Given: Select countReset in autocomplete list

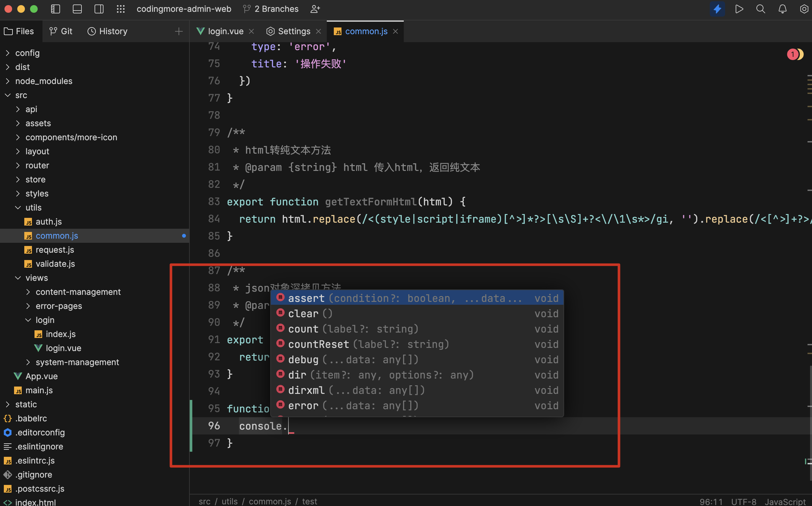Looking at the screenshot, I should pyautogui.click(x=318, y=344).
